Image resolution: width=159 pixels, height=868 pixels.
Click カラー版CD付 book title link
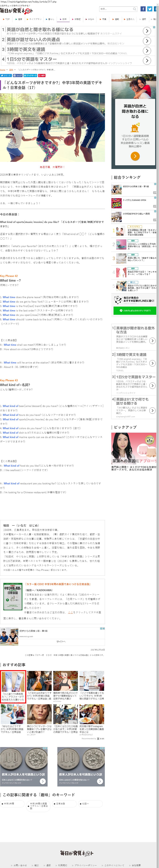point(58,584)
